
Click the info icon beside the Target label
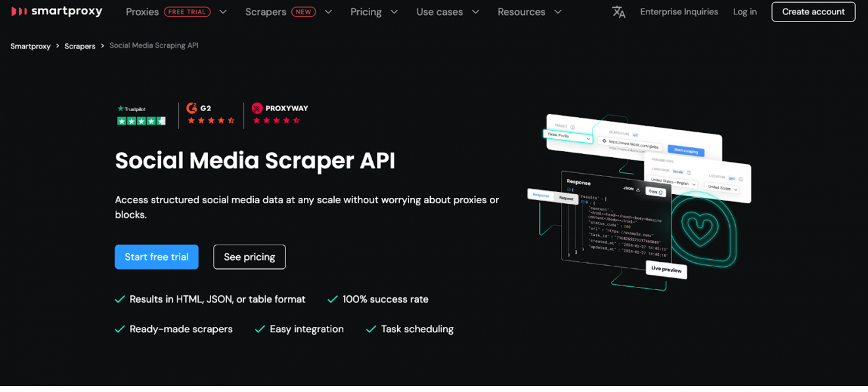coord(573,127)
